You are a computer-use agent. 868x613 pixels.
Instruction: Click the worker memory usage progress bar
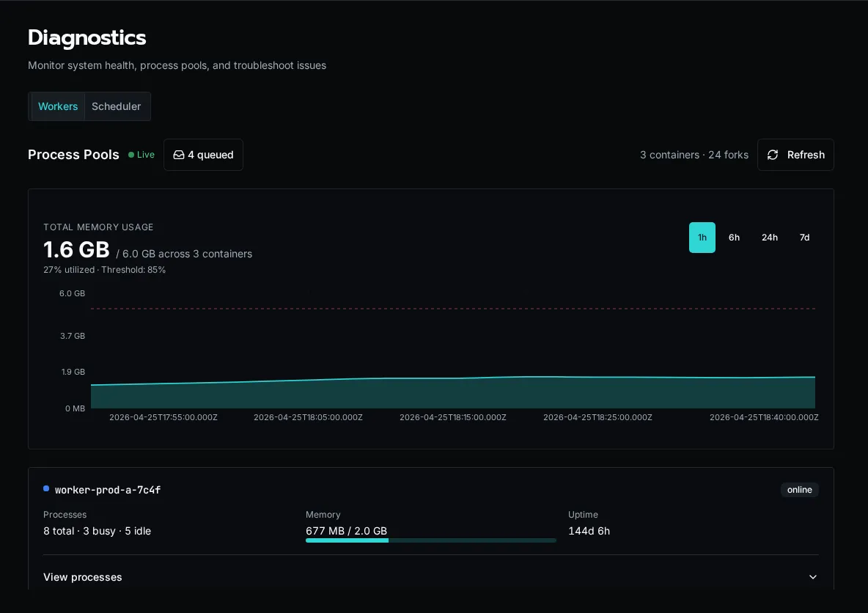pyautogui.click(x=430, y=540)
